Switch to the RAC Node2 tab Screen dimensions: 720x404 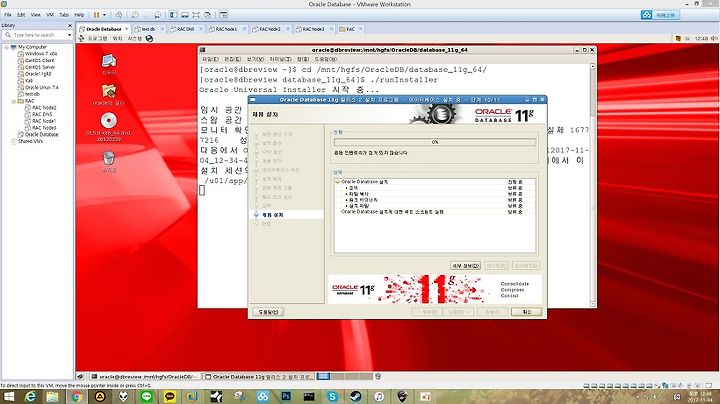tap(270, 29)
